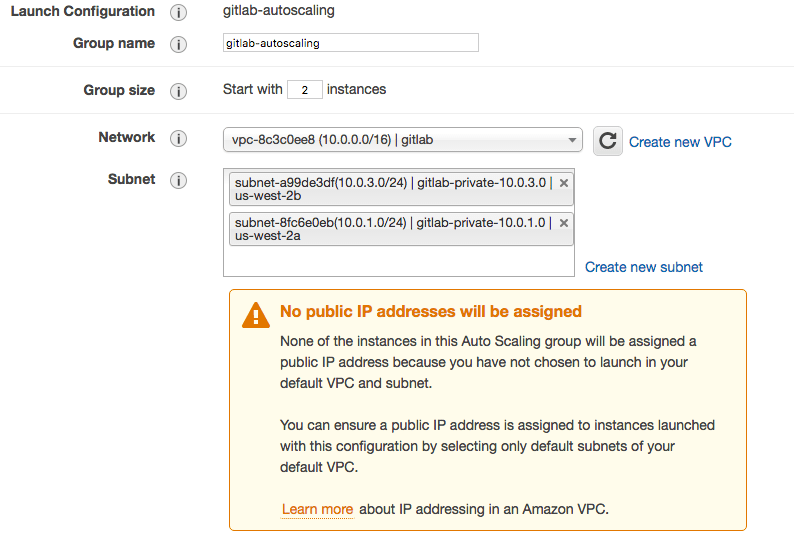This screenshot has height=559, width=794.
Task: Remove the gitlab-private-10.0.3.0 subnet
Action: point(564,183)
